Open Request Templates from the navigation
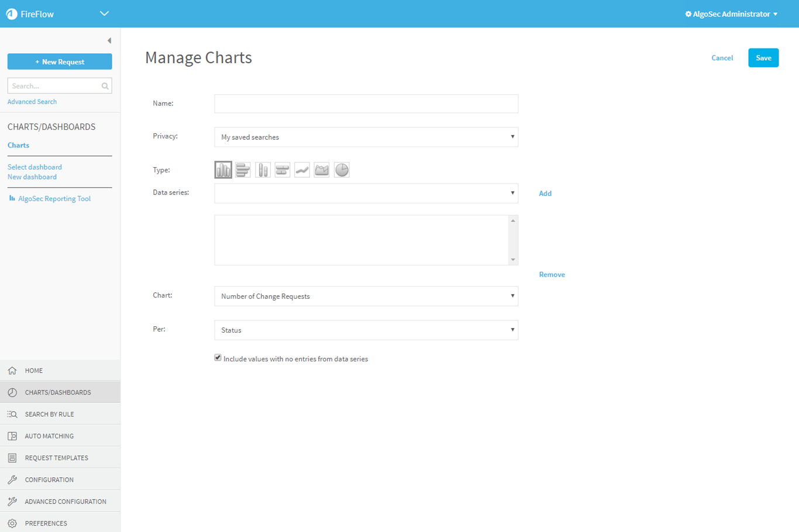 (x=56, y=458)
